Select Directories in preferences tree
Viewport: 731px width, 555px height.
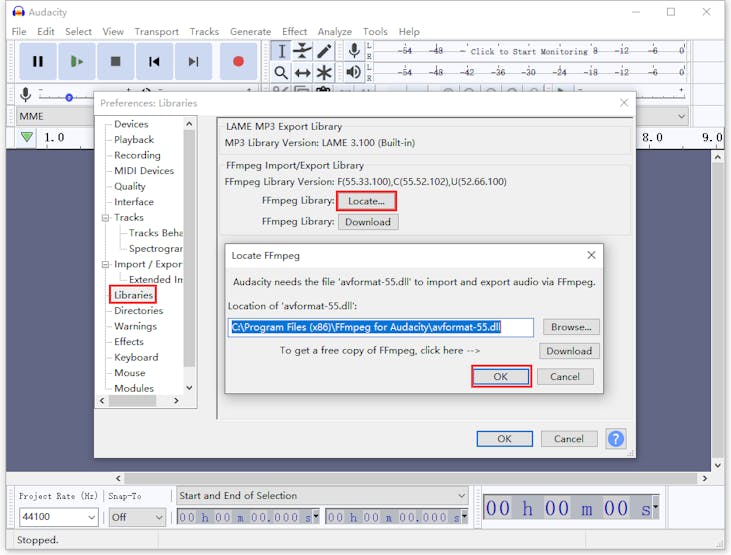click(x=138, y=311)
